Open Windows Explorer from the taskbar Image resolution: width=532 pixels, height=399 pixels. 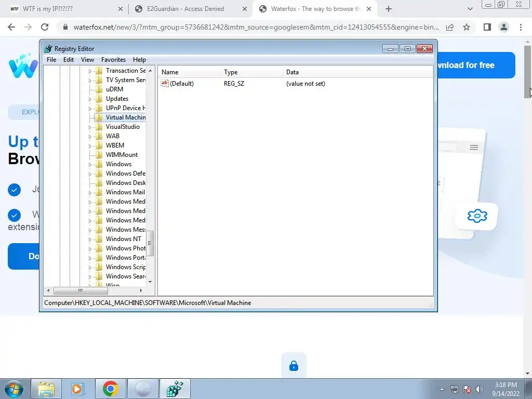(x=46, y=389)
